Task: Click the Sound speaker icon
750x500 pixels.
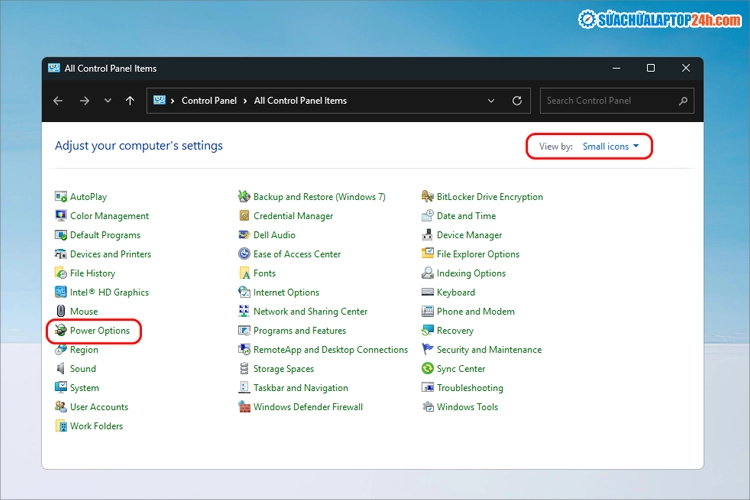Action: 61,369
